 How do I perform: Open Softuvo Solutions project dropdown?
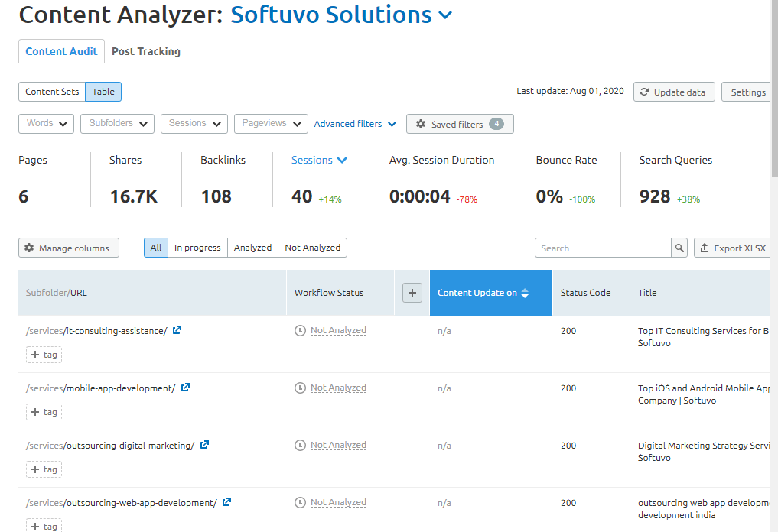(341, 15)
